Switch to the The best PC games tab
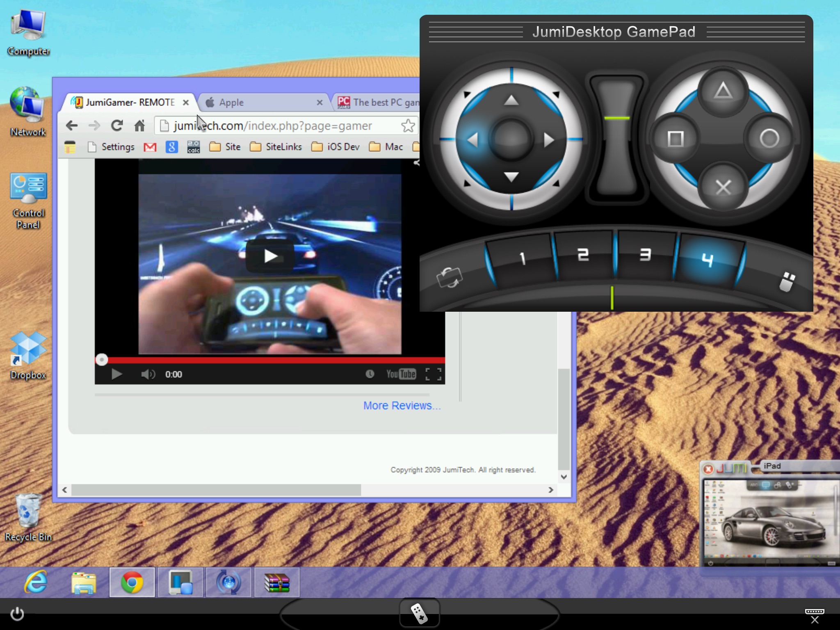840x630 pixels. click(377, 102)
